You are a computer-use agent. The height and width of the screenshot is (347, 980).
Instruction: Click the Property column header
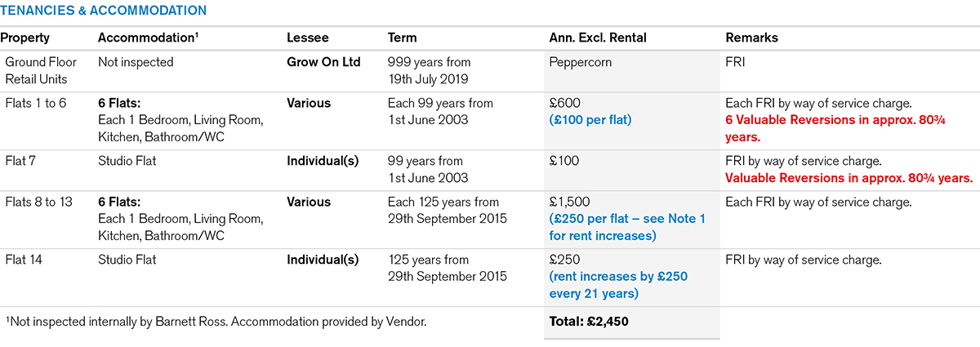25,38
